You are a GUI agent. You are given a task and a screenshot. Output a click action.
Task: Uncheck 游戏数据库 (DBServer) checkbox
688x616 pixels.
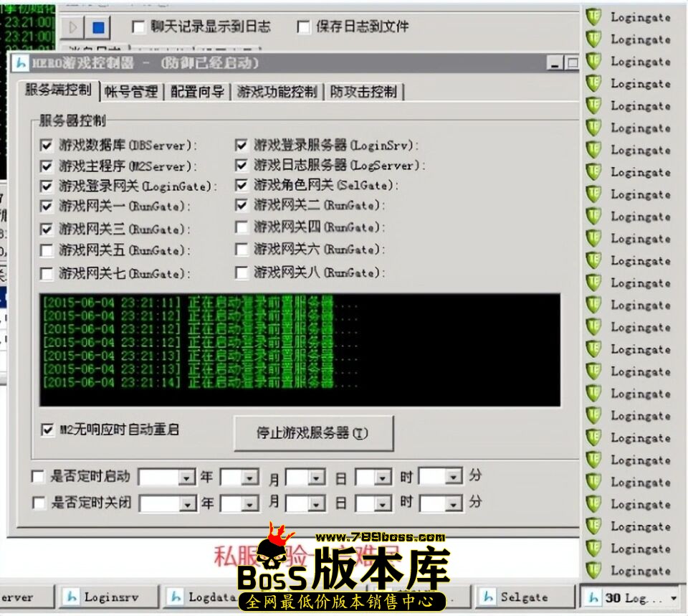click(47, 146)
